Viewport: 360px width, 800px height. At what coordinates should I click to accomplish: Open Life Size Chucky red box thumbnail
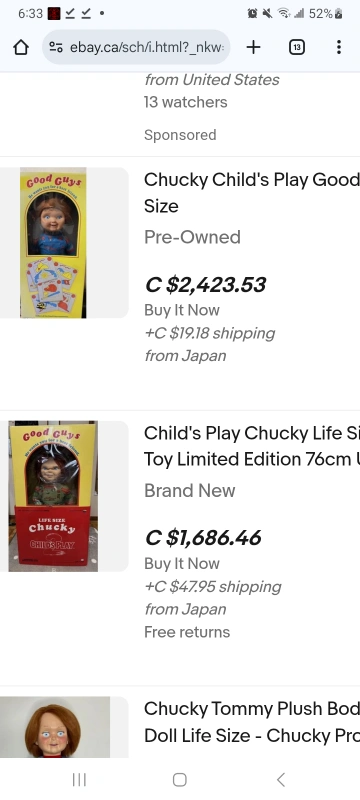53,496
